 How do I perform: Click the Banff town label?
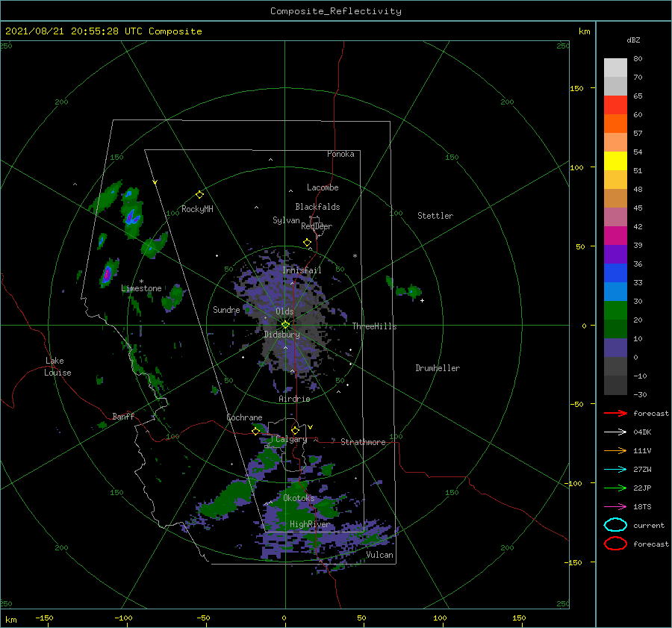[123, 416]
